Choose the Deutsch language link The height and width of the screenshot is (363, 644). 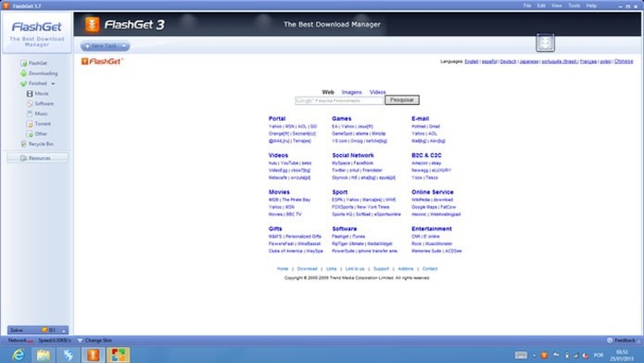pyautogui.click(x=508, y=62)
